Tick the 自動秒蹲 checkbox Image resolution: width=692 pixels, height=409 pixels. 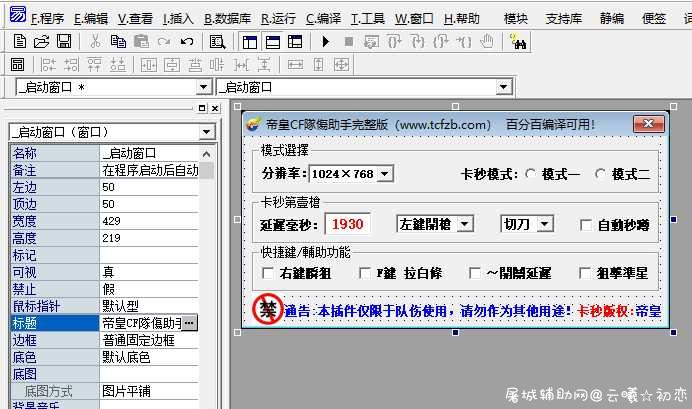586,225
